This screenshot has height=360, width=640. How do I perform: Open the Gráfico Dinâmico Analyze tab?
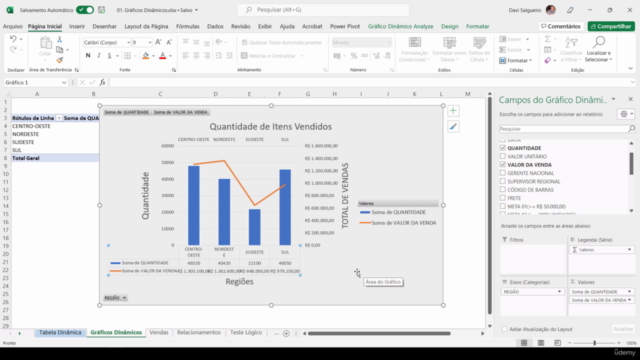[400, 26]
